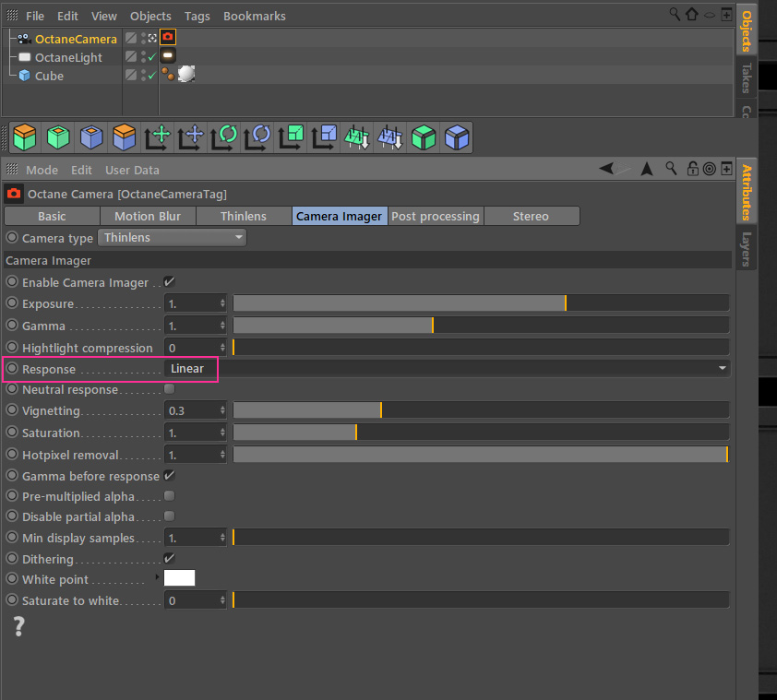Open the Tags menu
Screen dimensions: 777x700
click(197, 17)
